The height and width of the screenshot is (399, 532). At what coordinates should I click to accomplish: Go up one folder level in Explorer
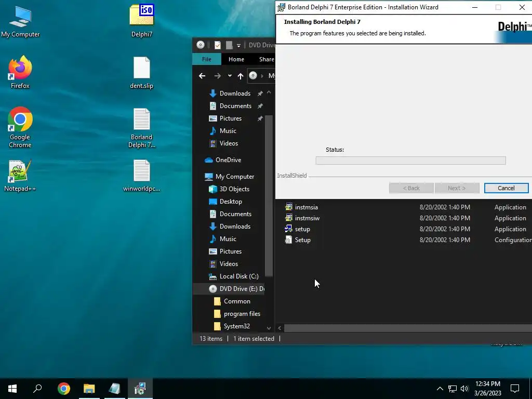[240, 76]
